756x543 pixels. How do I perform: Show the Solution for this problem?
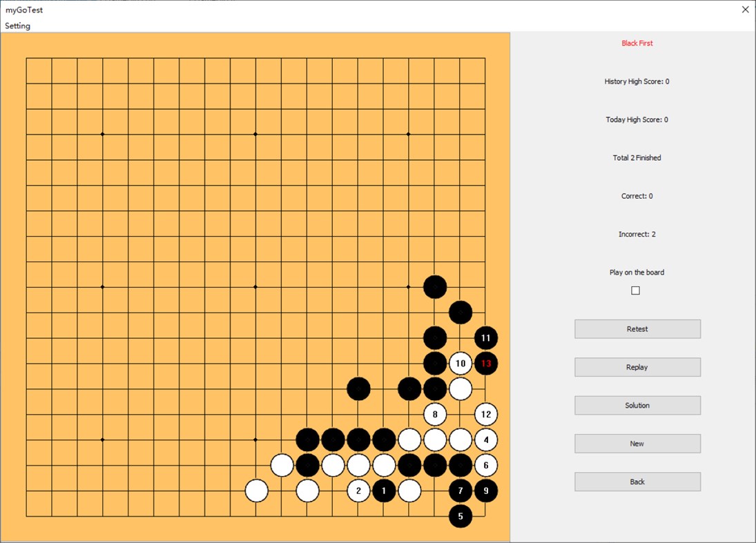pyautogui.click(x=637, y=405)
